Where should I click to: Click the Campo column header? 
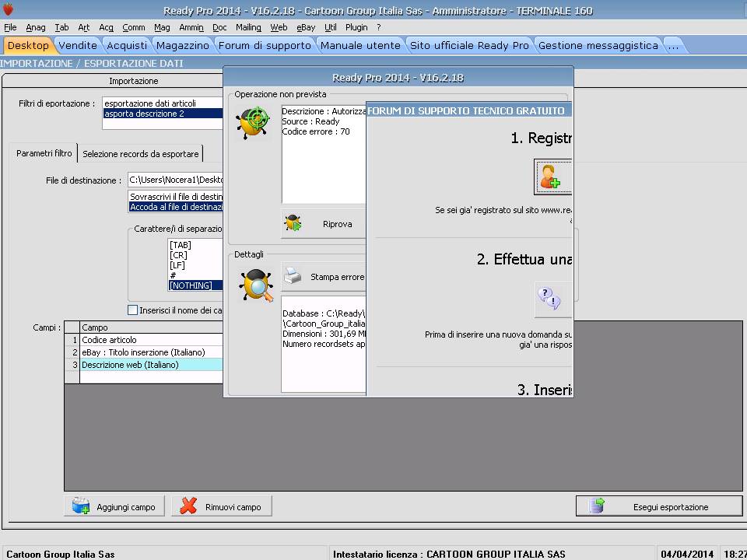pos(151,327)
